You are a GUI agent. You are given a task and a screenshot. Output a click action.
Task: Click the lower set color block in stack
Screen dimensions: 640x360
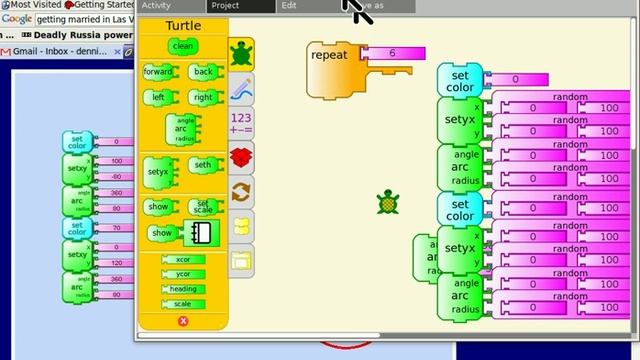pos(460,209)
